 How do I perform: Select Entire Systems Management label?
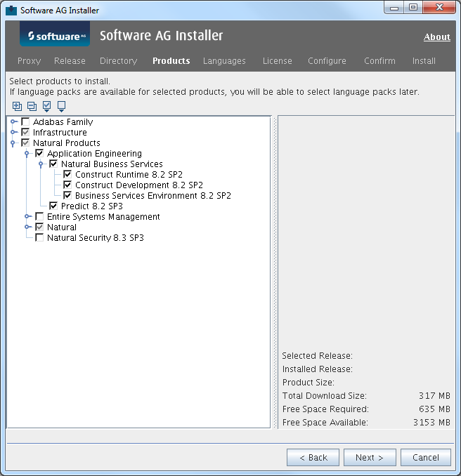tap(103, 217)
